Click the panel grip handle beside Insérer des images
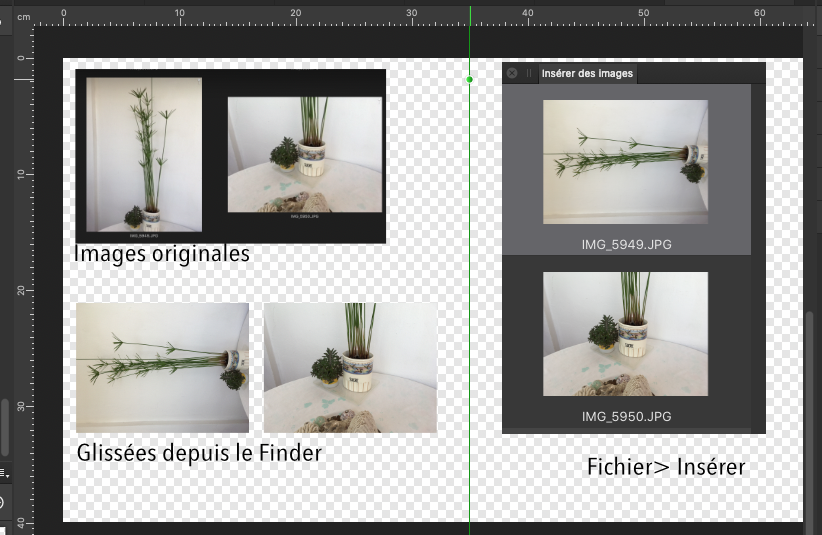 coord(528,73)
